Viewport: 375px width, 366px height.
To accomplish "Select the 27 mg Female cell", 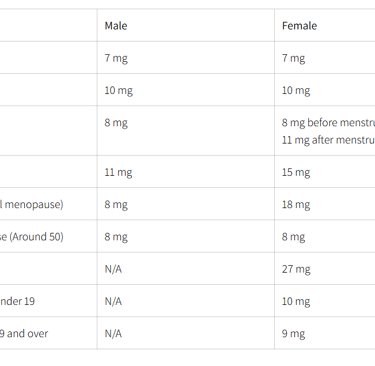I will point(296,269).
